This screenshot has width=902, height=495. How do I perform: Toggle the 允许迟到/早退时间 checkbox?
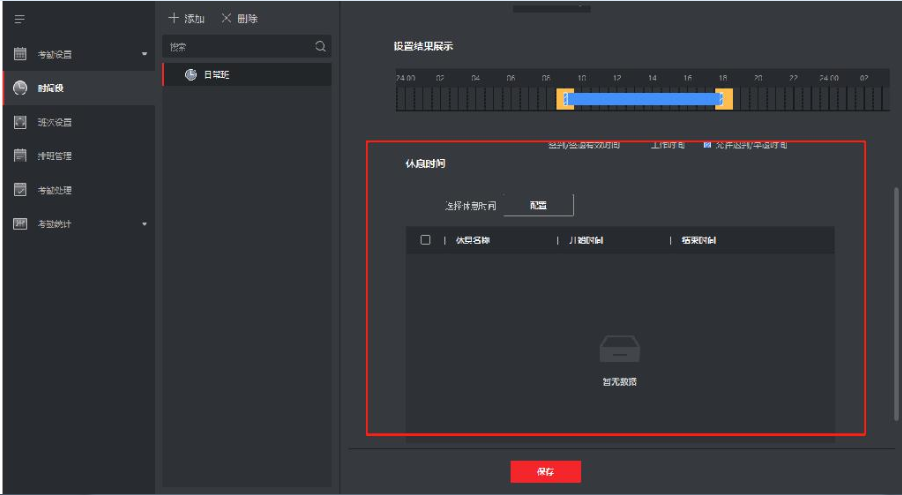[x=708, y=144]
